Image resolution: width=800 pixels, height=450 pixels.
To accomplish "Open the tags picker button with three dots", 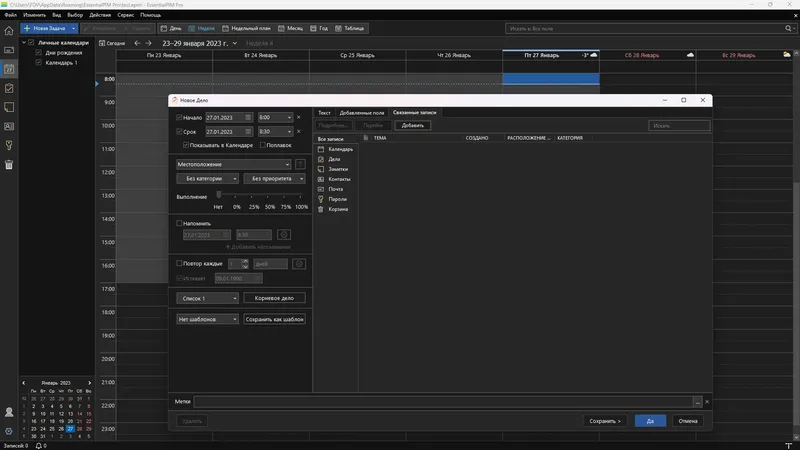I will [x=697, y=402].
